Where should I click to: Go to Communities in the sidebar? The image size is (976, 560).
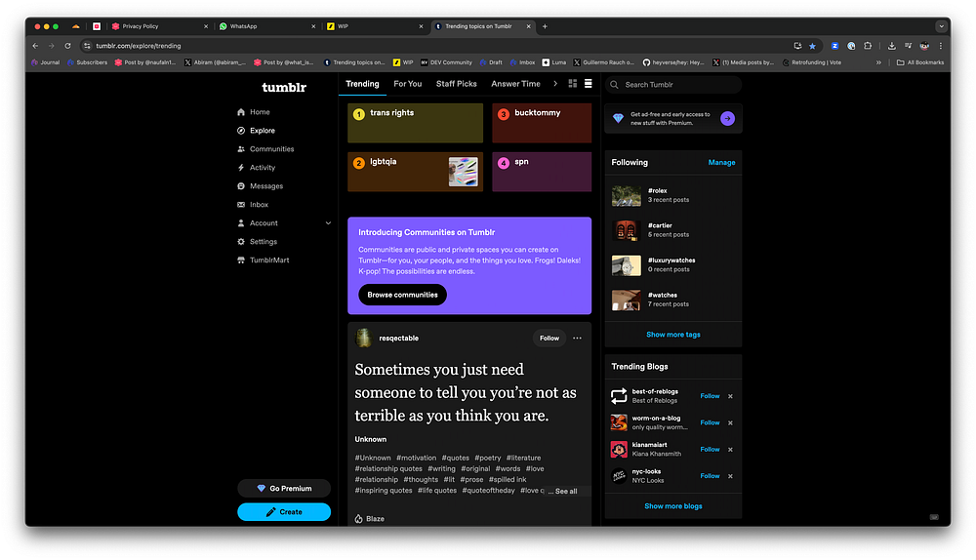pyautogui.click(x=265, y=149)
